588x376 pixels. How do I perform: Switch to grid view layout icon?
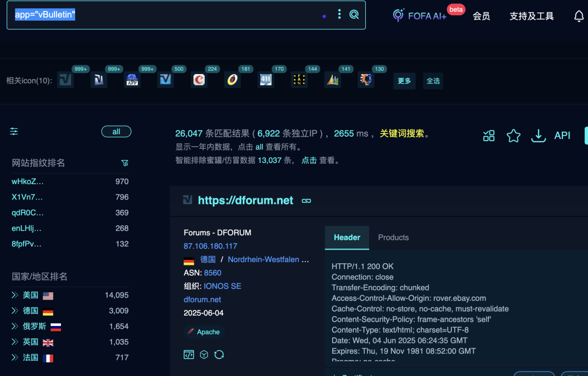pyautogui.click(x=488, y=136)
